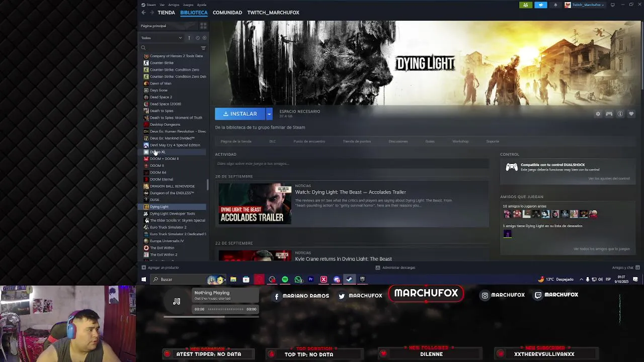Click Página principal in library sidebar
Viewport: 644px width, 362px height.
point(153,26)
